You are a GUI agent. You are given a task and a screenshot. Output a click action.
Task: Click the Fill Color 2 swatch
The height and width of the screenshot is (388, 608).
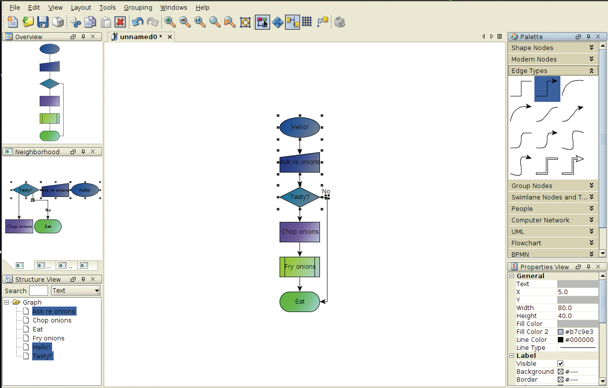560,332
